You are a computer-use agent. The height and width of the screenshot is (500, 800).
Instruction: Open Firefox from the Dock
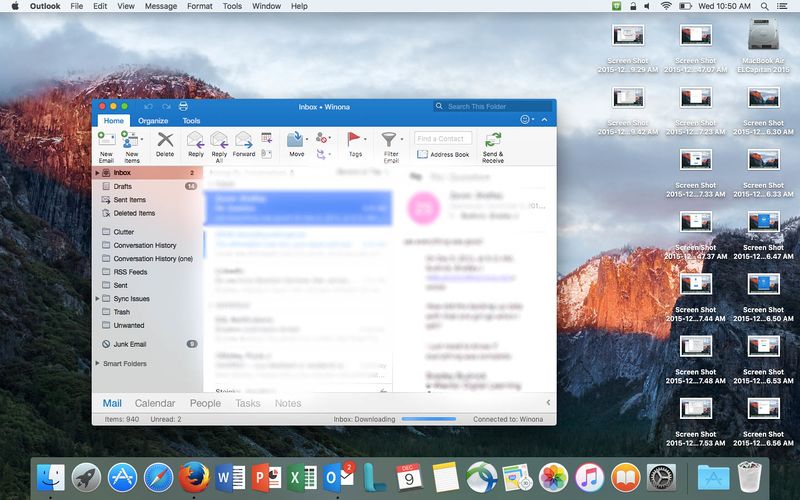[x=190, y=476]
